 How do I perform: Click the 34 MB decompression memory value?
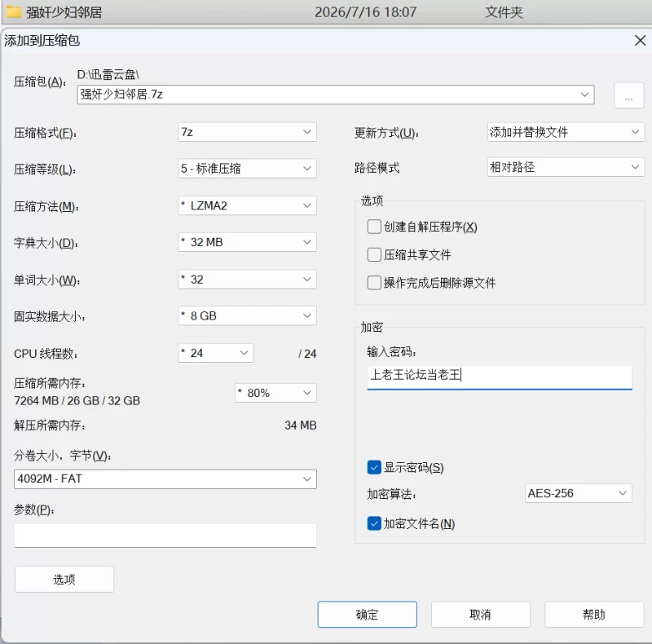tap(301, 426)
